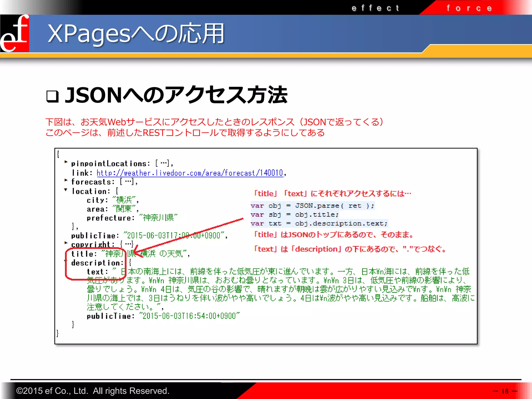Collapse the location object triangle

pos(66,190)
